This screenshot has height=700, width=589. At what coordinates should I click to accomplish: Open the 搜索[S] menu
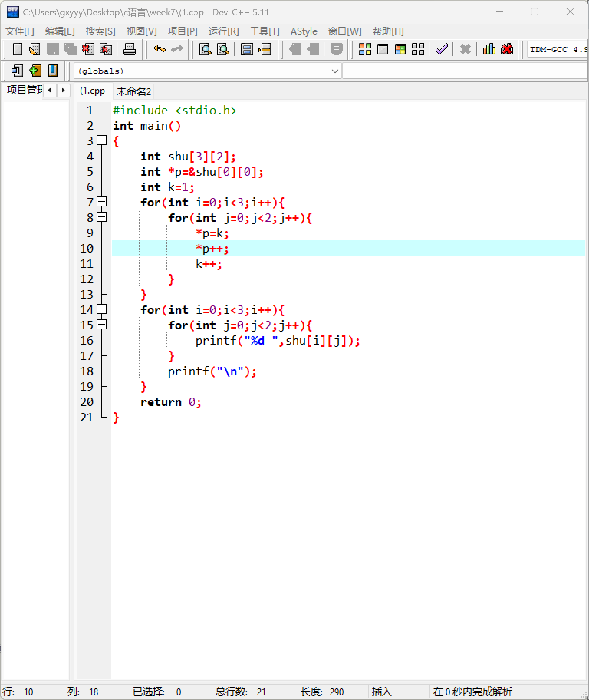click(x=100, y=31)
